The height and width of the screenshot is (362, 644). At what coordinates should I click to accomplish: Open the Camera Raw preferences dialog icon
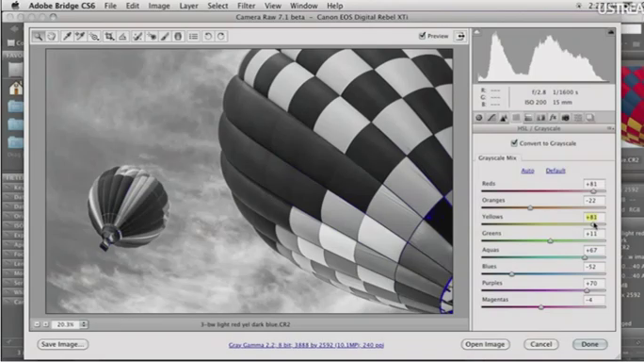[x=193, y=36]
